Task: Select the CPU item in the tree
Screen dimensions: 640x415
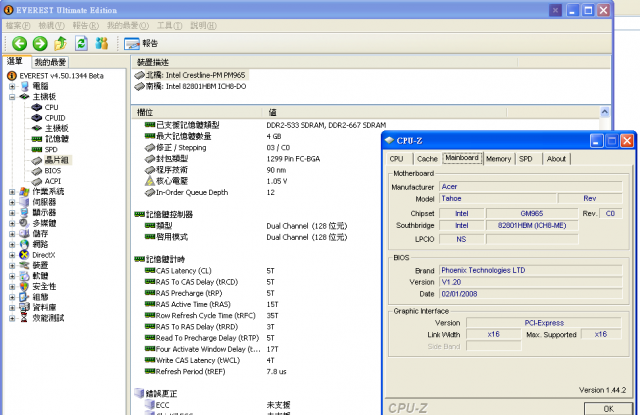Action: (51, 107)
